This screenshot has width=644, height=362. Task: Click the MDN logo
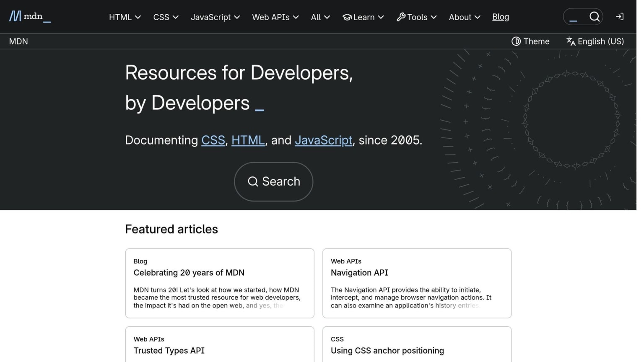point(30,16)
